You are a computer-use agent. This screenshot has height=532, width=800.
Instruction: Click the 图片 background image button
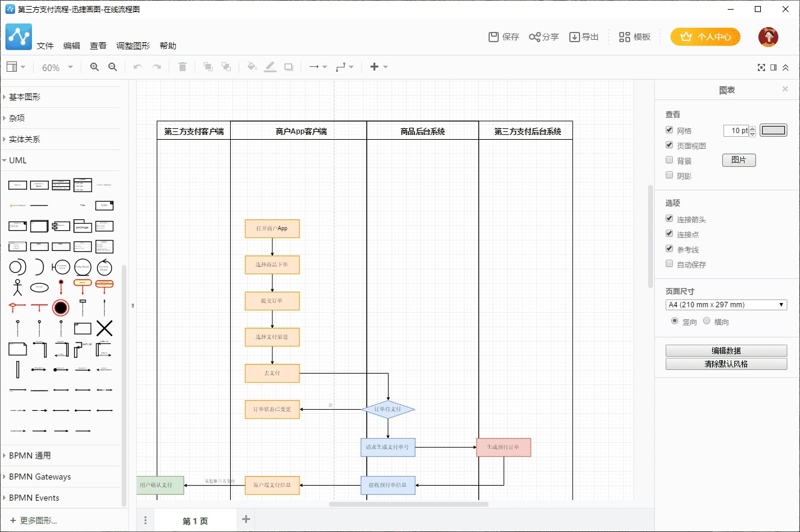(x=739, y=160)
